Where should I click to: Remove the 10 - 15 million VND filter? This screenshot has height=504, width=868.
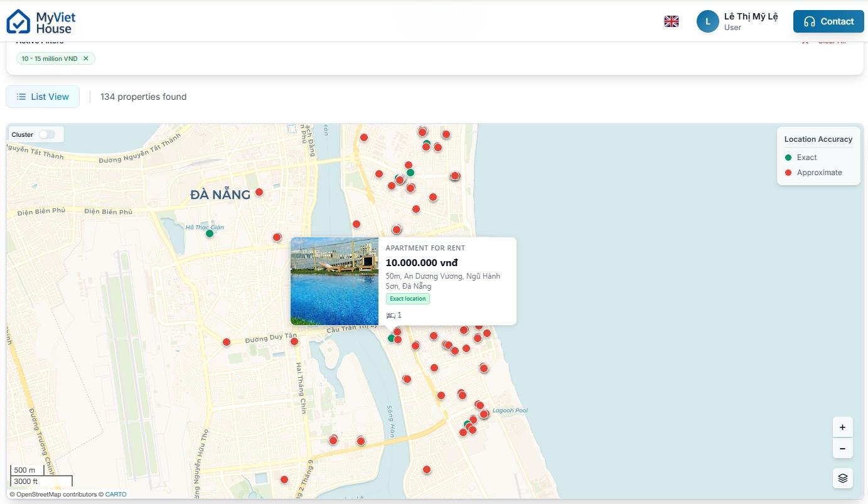click(86, 58)
